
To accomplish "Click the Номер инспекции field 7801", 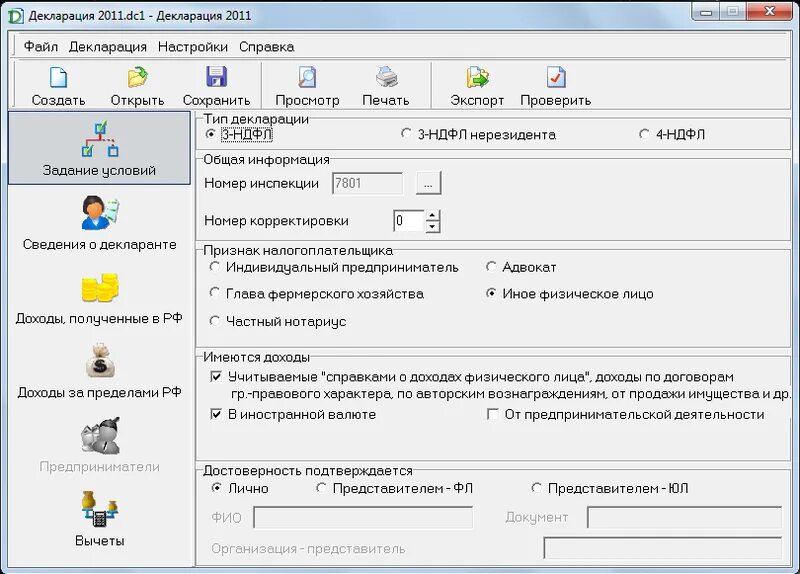I will (367, 184).
